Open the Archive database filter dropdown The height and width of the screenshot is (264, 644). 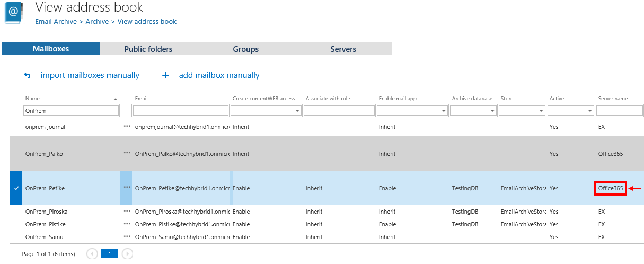(x=492, y=111)
